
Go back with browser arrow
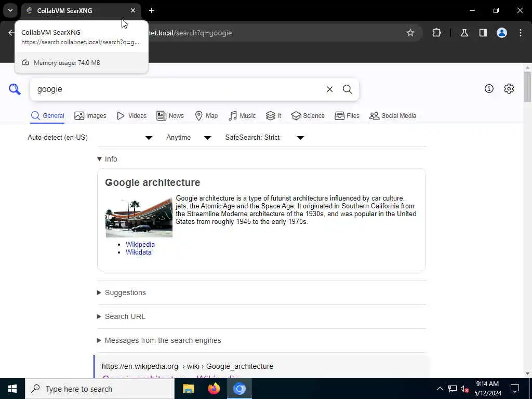tap(11, 33)
